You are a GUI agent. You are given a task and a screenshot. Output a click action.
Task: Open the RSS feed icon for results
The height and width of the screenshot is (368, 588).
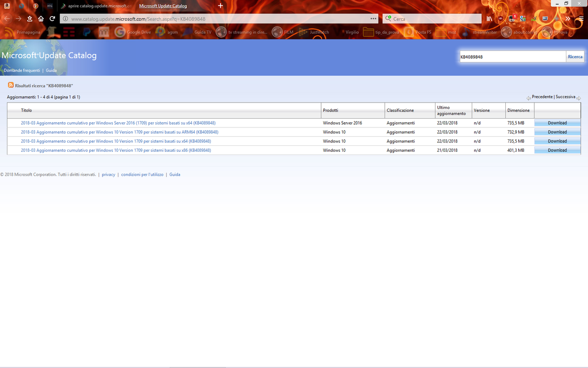click(x=11, y=85)
